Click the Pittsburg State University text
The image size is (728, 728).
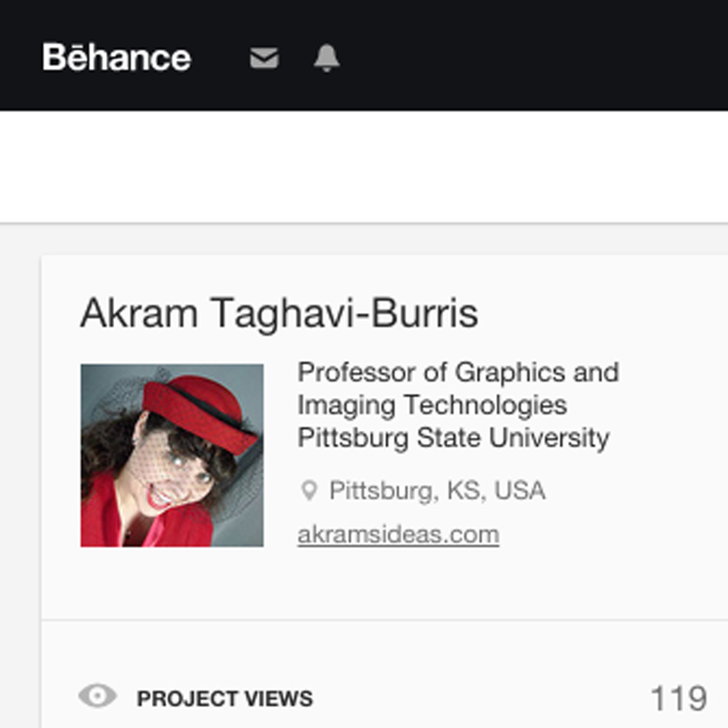453,438
